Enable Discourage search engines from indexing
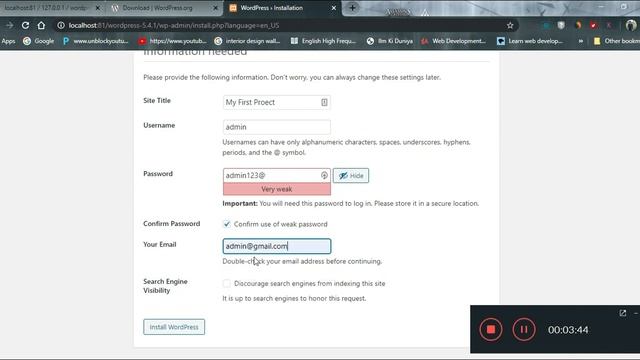 [x=227, y=283]
